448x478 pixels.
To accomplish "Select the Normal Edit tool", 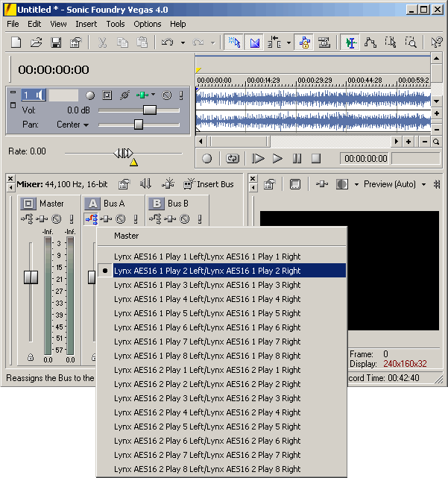I will (x=350, y=42).
